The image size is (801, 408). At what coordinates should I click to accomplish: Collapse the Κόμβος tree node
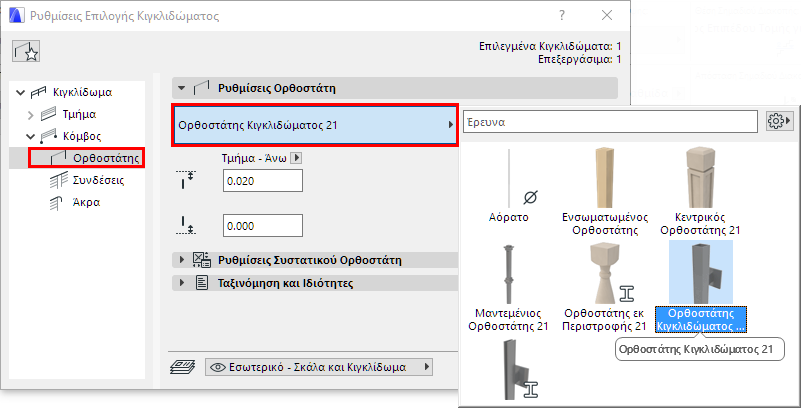(30, 135)
